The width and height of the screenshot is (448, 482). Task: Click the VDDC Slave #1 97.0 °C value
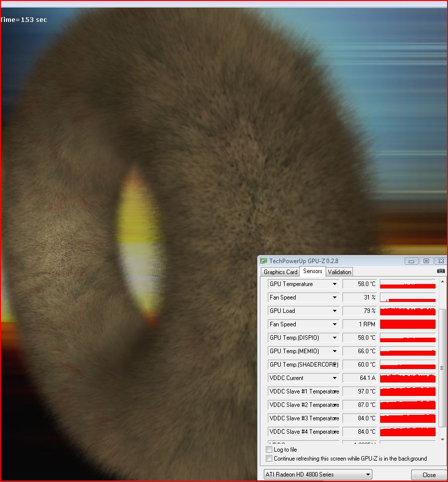point(360,391)
